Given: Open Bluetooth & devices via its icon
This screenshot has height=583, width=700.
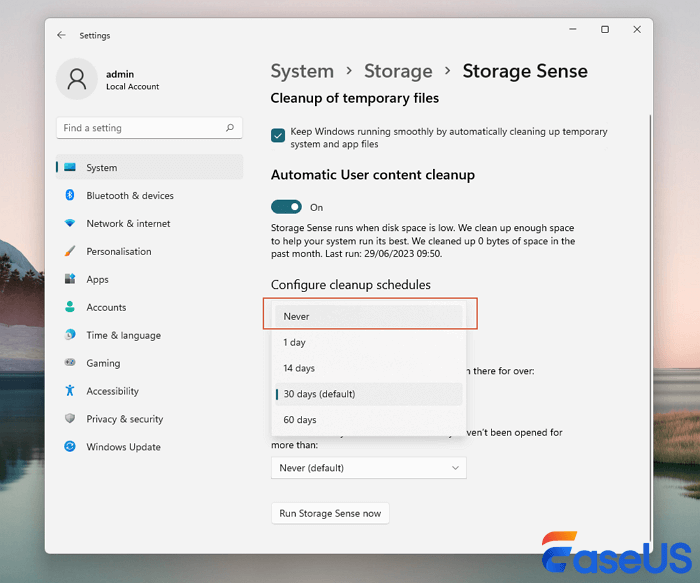Looking at the screenshot, I should (70, 196).
